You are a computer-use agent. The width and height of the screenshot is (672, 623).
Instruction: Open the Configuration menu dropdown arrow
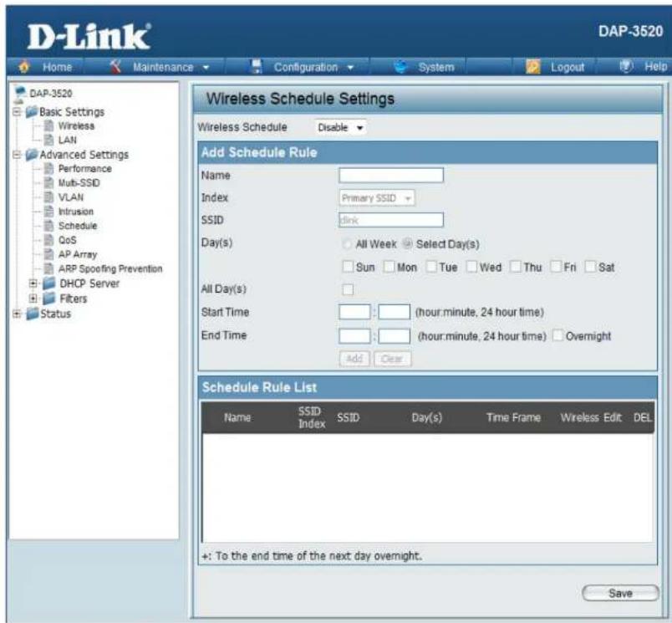(350, 68)
